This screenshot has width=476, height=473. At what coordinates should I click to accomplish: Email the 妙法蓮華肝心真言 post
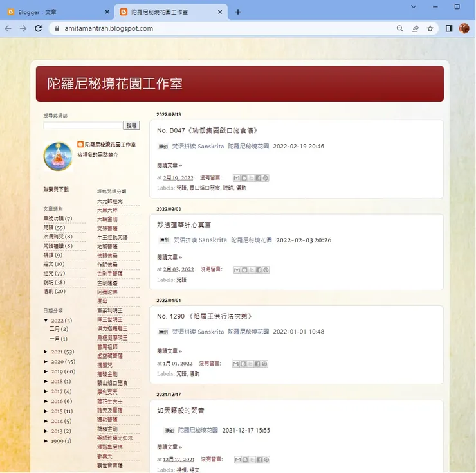click(237, 270)
